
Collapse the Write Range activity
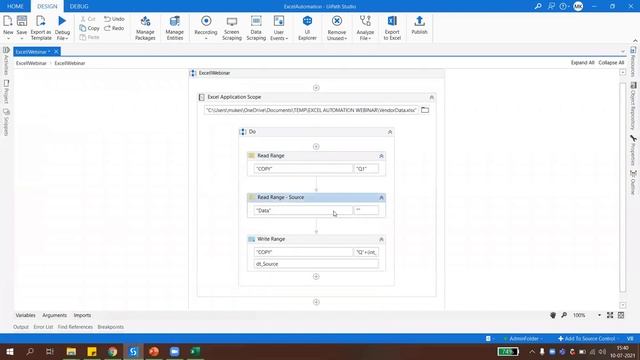coord(381,239)
